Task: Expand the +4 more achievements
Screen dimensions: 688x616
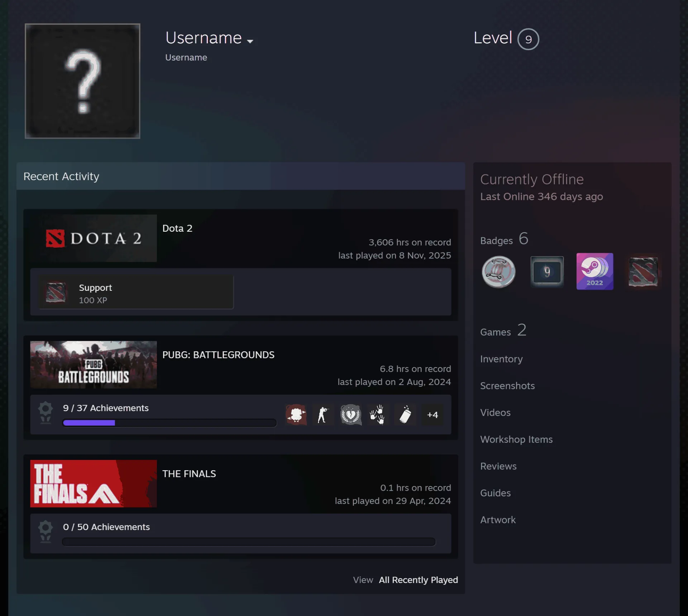Action: (433, 415)
